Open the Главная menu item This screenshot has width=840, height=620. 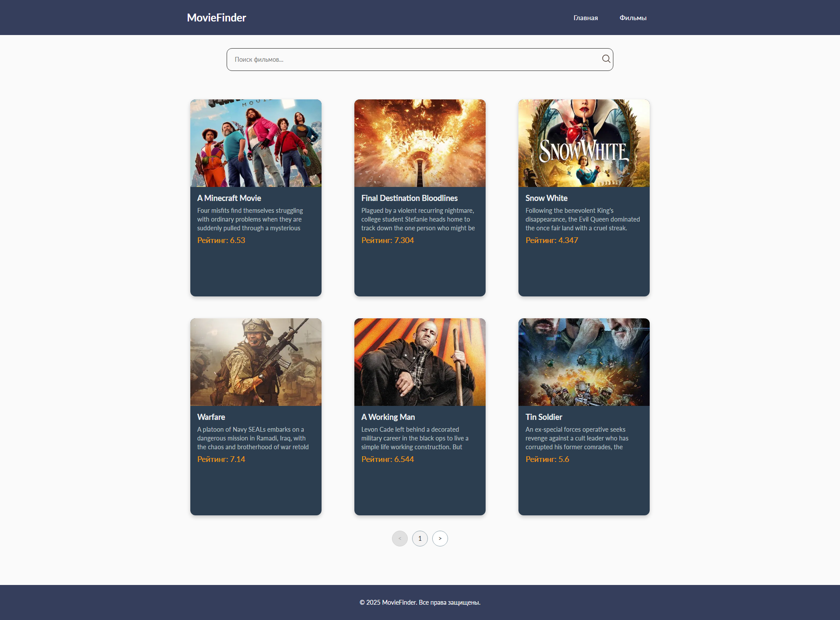pos(585,18)
